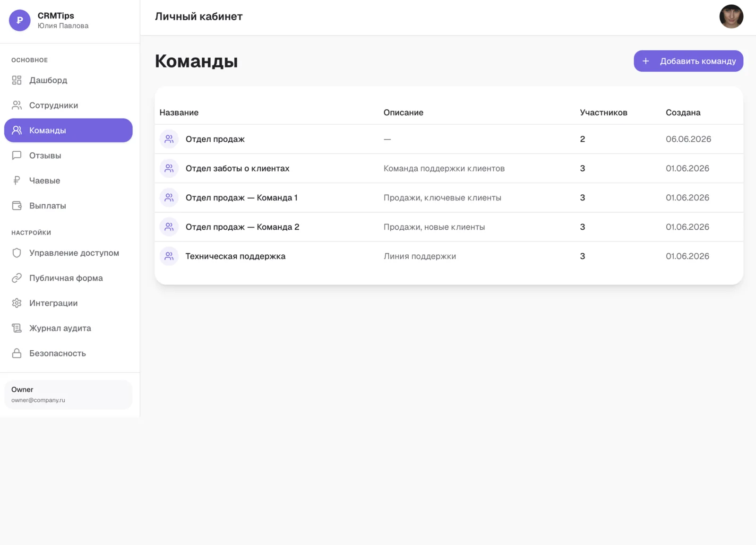Click the lock icon for Безопасность
This screenshot has height=545, width=756.
17,353
